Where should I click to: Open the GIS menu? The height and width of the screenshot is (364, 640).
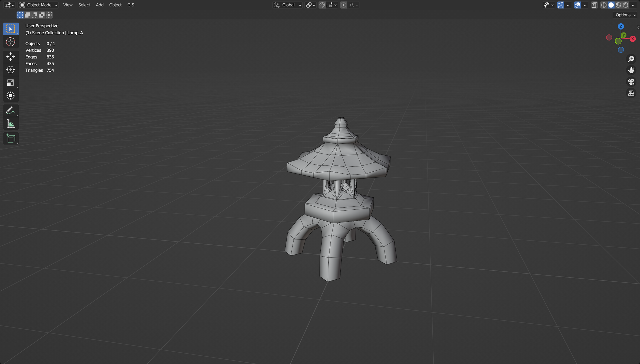click(131, 5)
